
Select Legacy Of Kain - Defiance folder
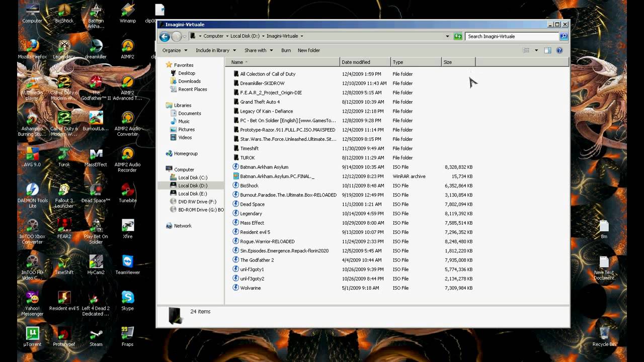pos(266,111)
